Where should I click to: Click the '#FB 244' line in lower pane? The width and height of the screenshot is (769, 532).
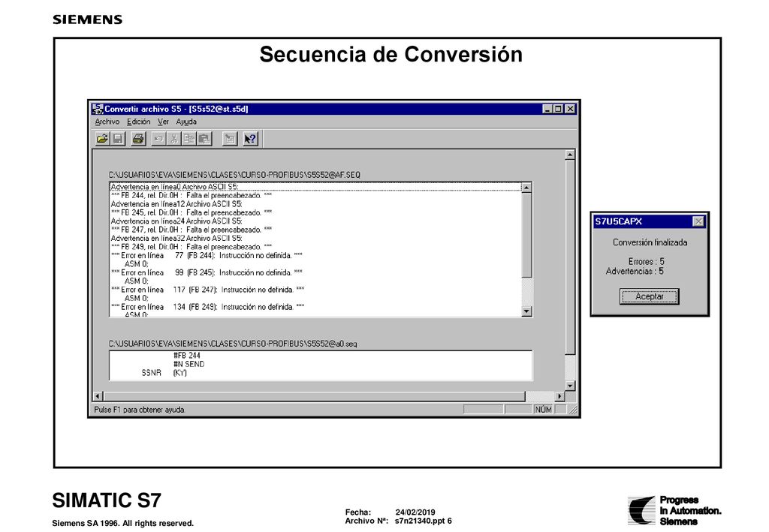(x=186, y=355)
